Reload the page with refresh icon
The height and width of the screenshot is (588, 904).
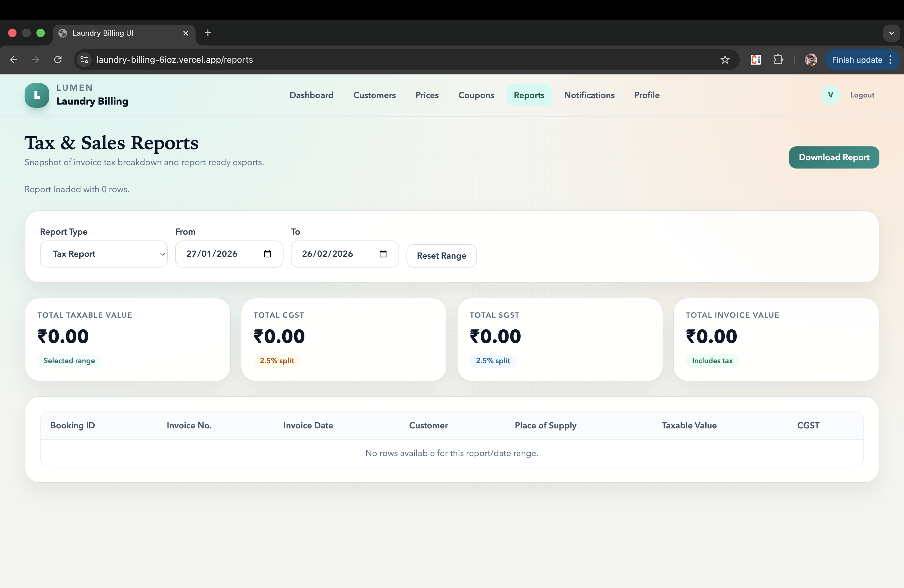tap(58, 60)
